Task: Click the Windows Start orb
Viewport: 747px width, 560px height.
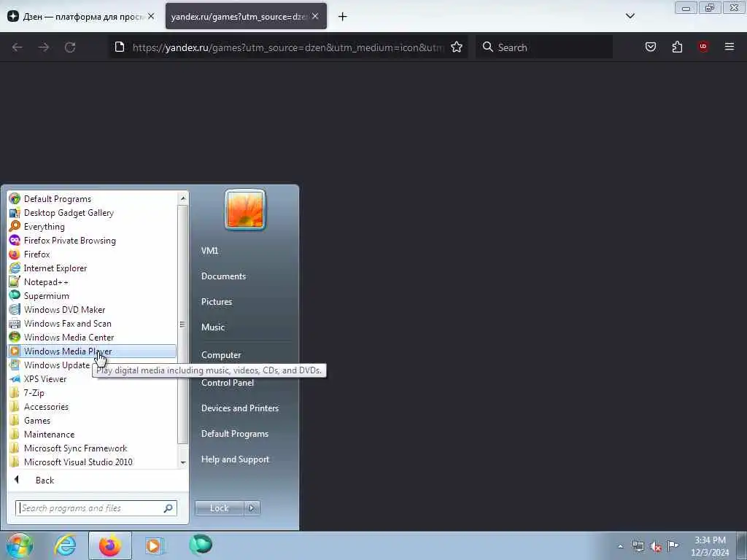Action: coord(20,545)
